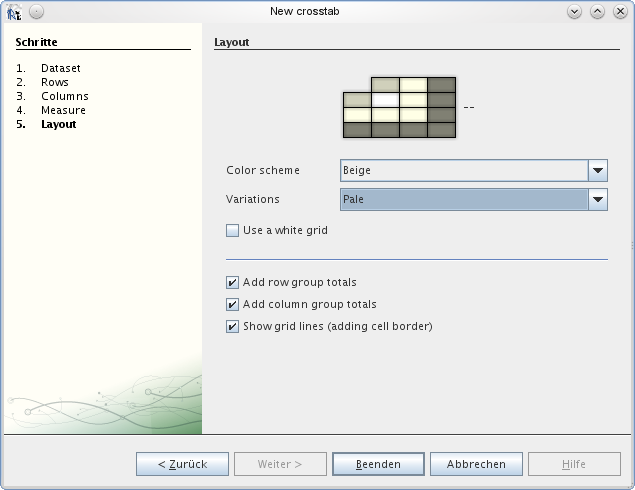This screenshot has height=490, width=635.
Task: Select the Columns step in list
Action: pyautogui.click(x=65, y=96)
